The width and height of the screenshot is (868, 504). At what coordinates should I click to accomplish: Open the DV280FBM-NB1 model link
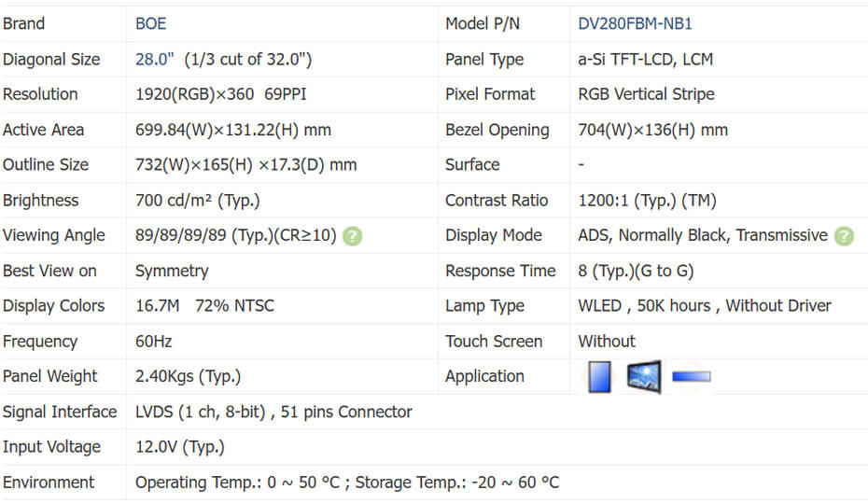pos(635,23)
